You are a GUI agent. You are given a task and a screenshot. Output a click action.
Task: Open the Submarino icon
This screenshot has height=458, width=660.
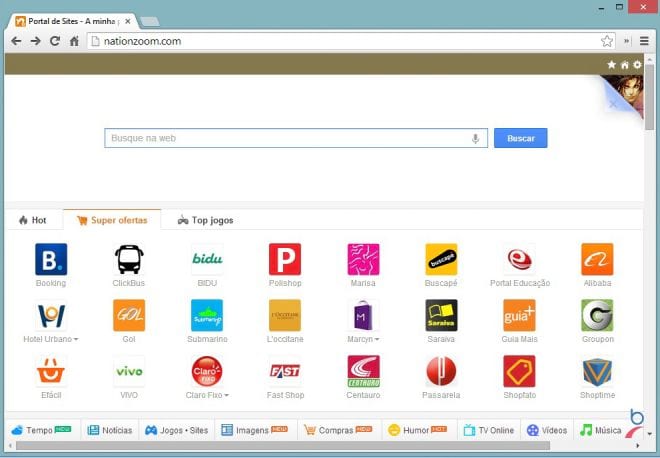[207, 315]
